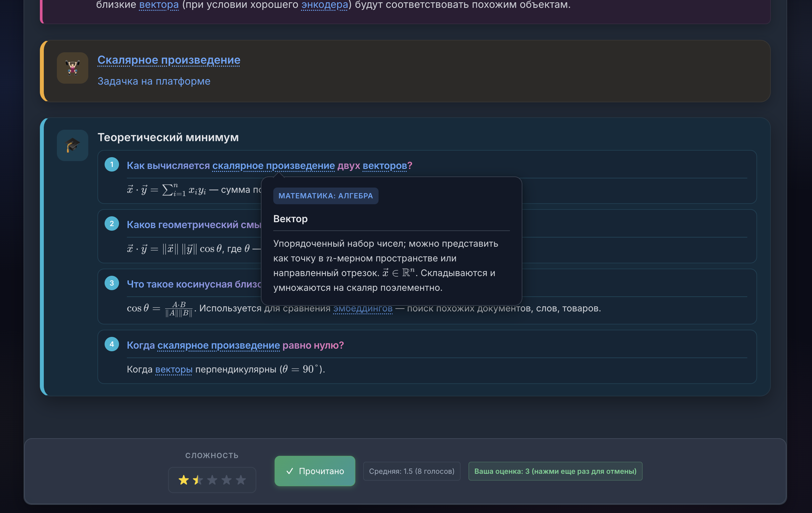The width and height of the screenshot is (812, 513).
Task: Click скалярное произведение term in question 1
Action: pyautogui.click(x=274, y=165)
